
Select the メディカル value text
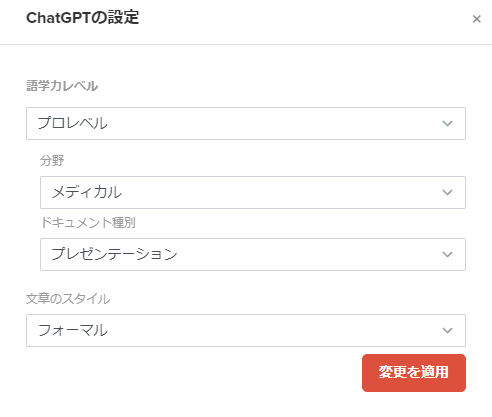pos(87,192)
